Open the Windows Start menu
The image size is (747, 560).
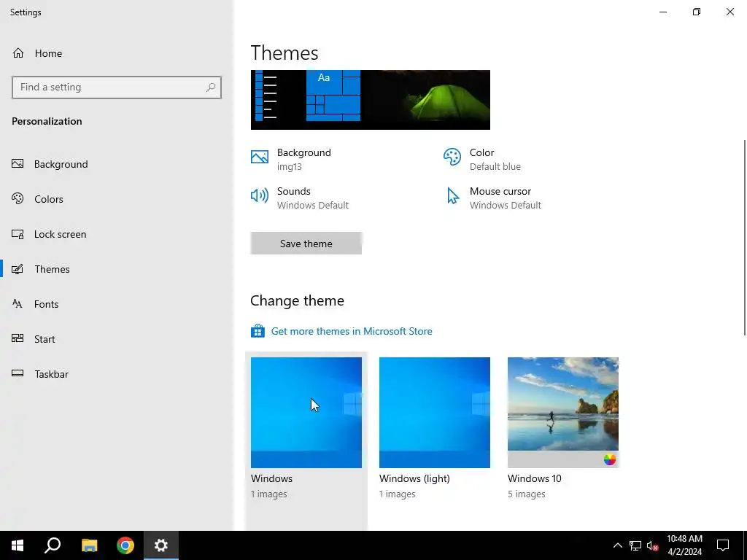click(x=18, y=545)
